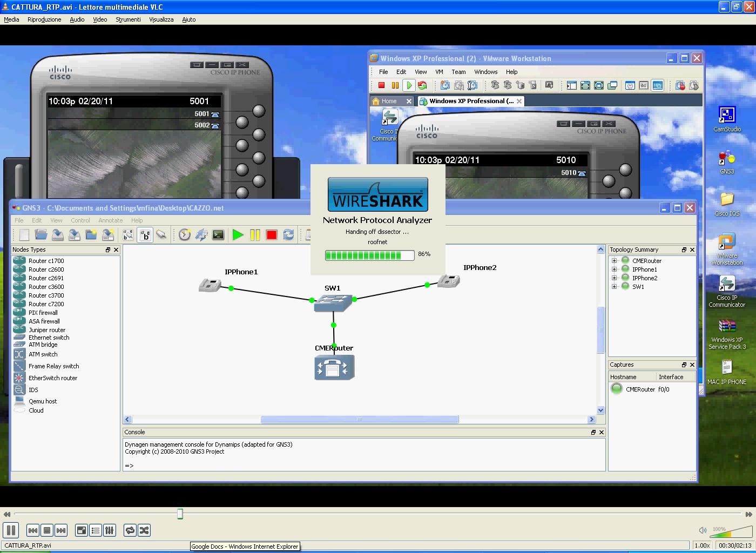
Task: Click the Google Docs taskbar button
Action: pyautogui.click(x=245, y=546)
